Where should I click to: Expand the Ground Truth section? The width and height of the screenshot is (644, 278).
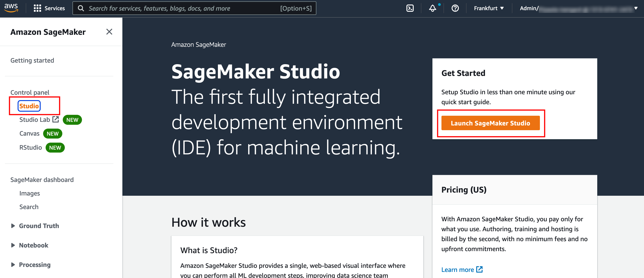13,226
